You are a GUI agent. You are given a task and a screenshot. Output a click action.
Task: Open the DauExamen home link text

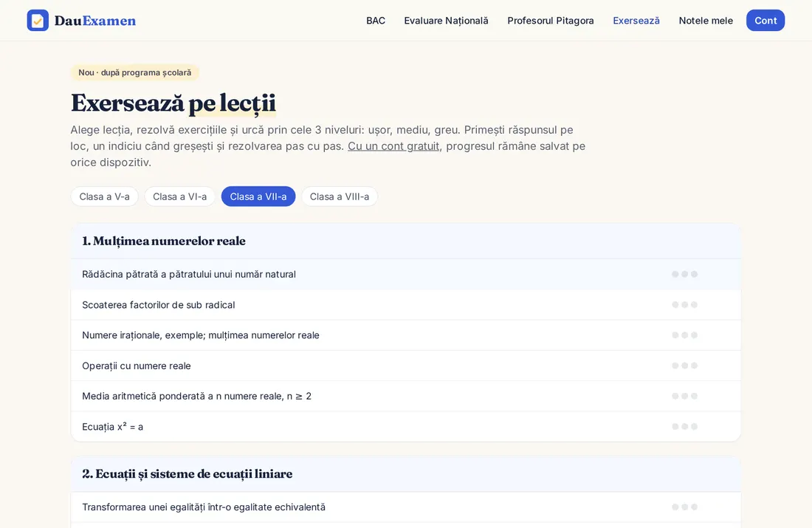(x=95, y=21)
